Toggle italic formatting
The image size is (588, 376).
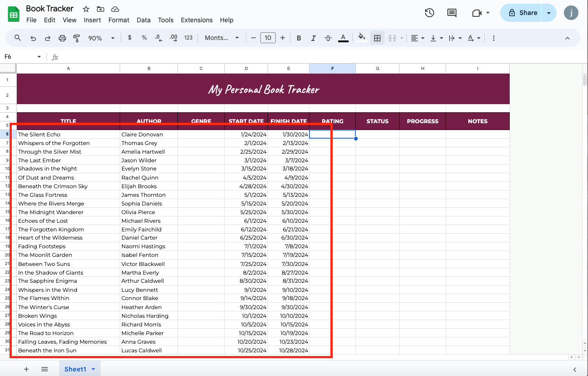pyautogui.click(x=313, y=38)
